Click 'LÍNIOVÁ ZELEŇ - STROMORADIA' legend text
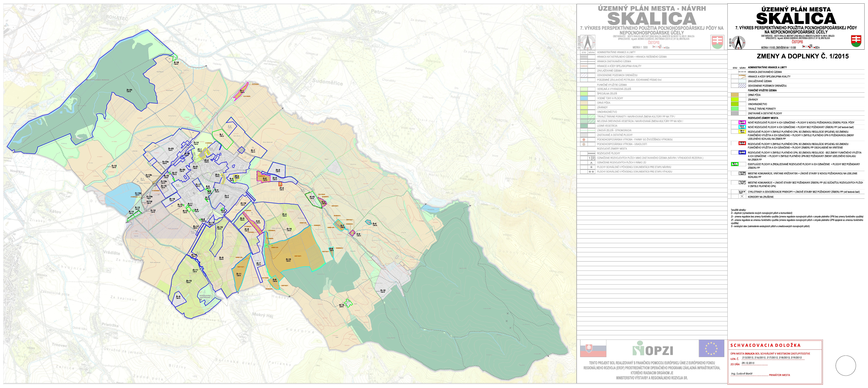The image size is (868, 388). coord(614,130)
